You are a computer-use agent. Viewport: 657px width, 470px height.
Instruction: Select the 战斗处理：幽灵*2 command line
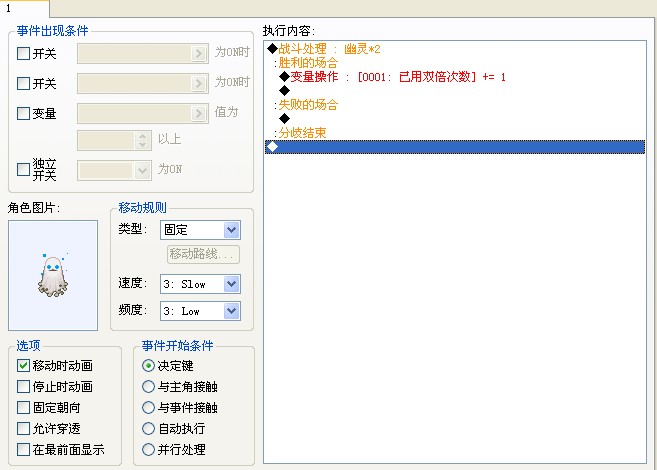[x=455, y=49]
